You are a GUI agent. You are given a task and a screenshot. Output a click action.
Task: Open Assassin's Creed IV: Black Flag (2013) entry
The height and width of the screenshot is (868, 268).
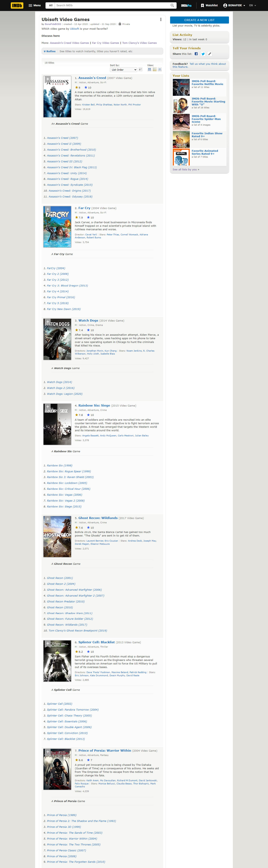(x=72, y=167)
